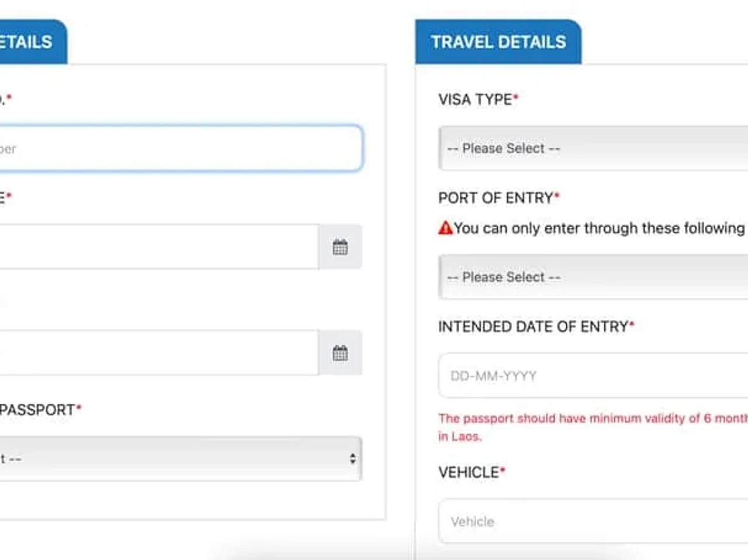Screen dimensions: 748x560
Task: Click the INTENDED DATE OF ENTRY label
Action: coord(534,326)
